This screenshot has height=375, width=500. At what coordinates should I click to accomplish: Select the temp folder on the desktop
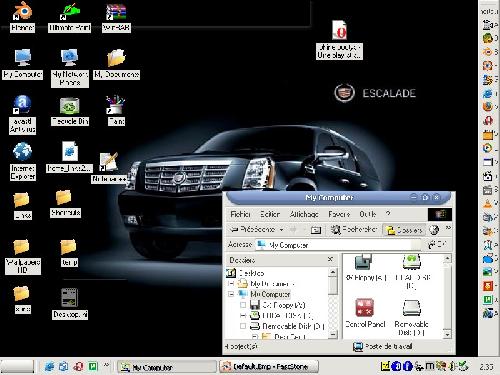(x=69, y=252)
